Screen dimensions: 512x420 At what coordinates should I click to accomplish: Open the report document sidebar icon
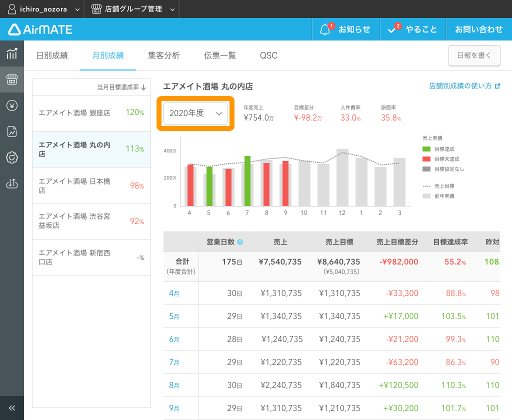pyautogui.click(x=12, y=131)
